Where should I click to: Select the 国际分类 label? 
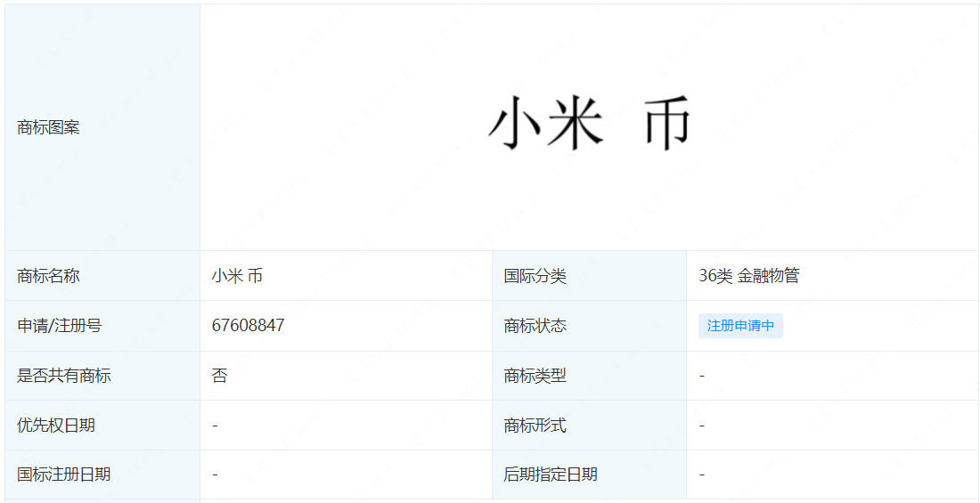[535, 276]
